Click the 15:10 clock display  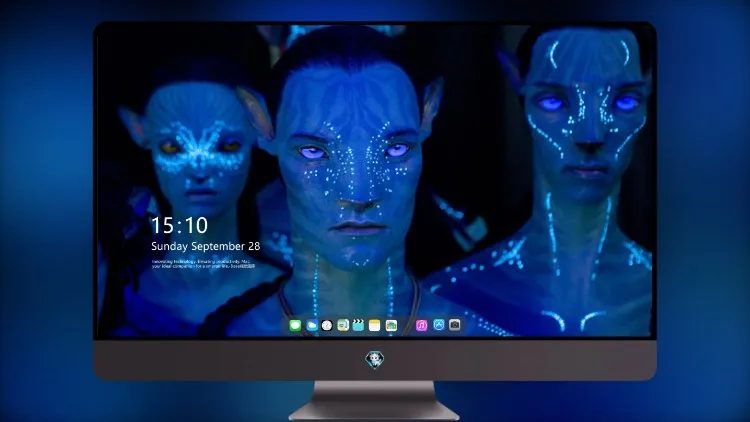coord(179,225)
